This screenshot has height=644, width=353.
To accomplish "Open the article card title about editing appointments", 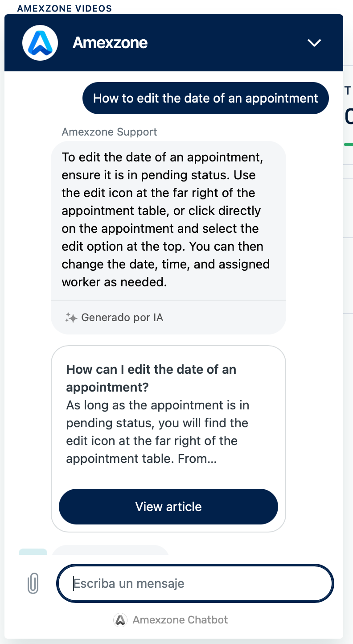I will pyautogui.click(x=151, y=378).
